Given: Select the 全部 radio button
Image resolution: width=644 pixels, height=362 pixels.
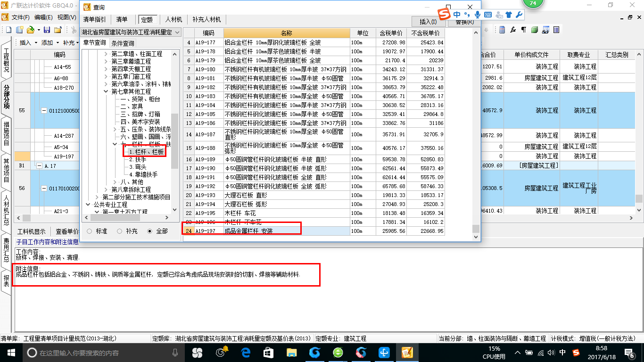Looking at the screenshot, I should (150, 231).
